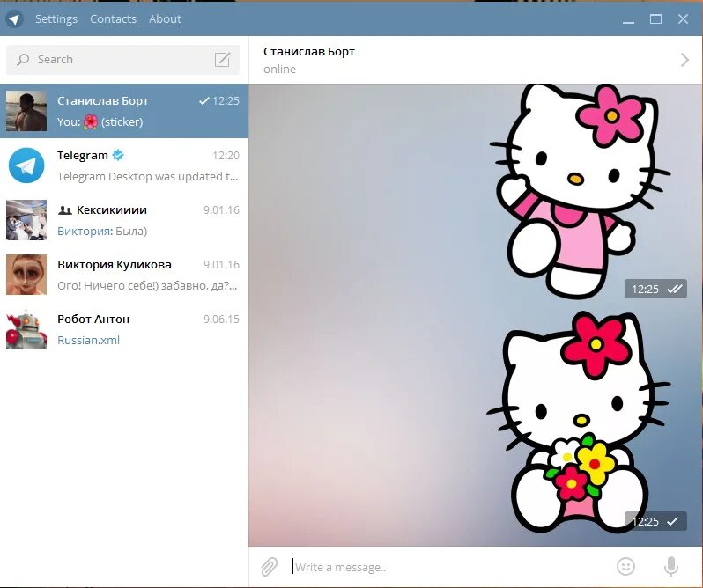Maximize the Telegram window
This screenshot has width=703, height=588.
(x=656, y=19)
